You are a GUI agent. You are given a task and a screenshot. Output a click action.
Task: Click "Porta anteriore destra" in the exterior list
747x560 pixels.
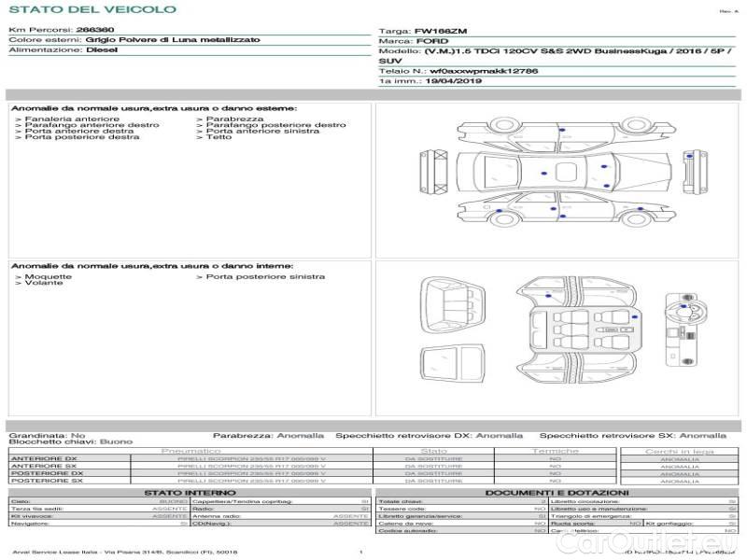[x=79, y=131]
